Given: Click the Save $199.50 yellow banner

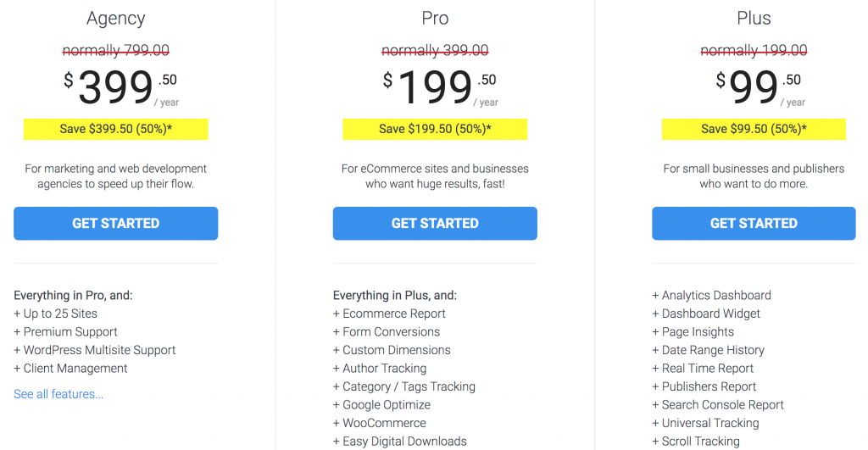Looking at the screenshot, I should pos(435,129).
